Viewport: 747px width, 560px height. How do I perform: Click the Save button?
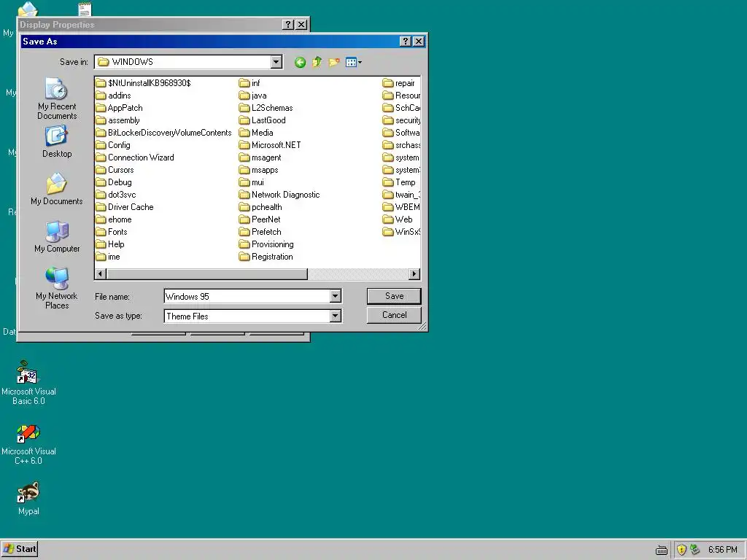tap(394, 296)
